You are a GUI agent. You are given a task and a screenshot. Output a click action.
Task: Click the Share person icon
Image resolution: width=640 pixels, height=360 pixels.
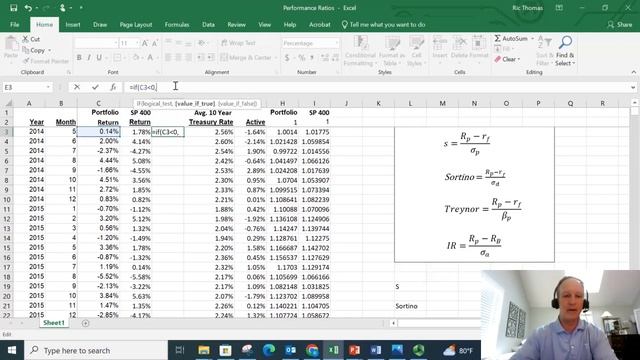(x=610, y=25)
